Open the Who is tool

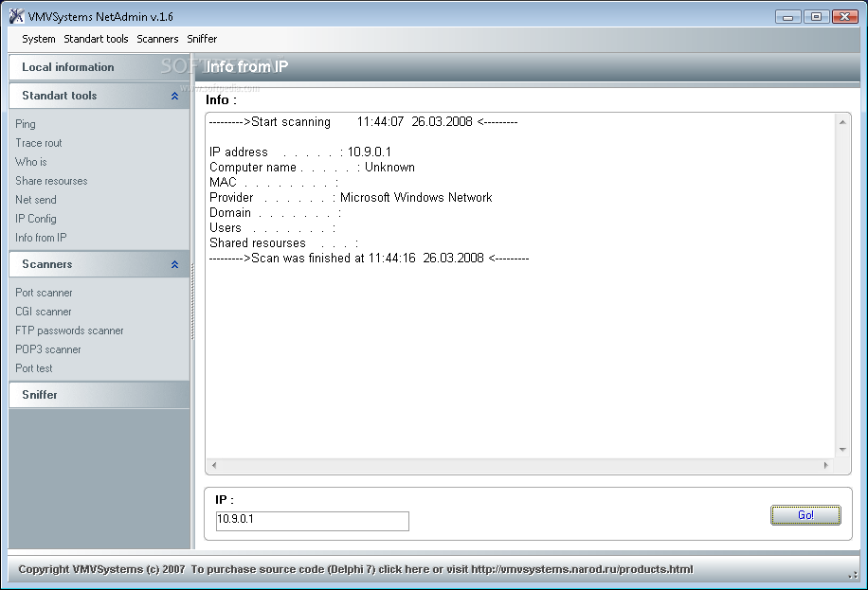tap(31, 162)
